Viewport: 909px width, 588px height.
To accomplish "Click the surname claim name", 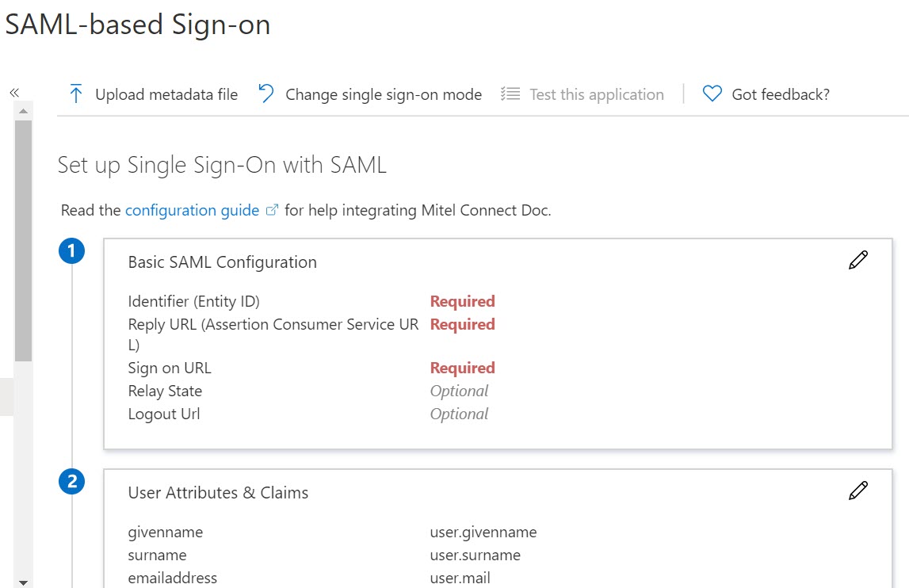I will click(x=157, y=556).
